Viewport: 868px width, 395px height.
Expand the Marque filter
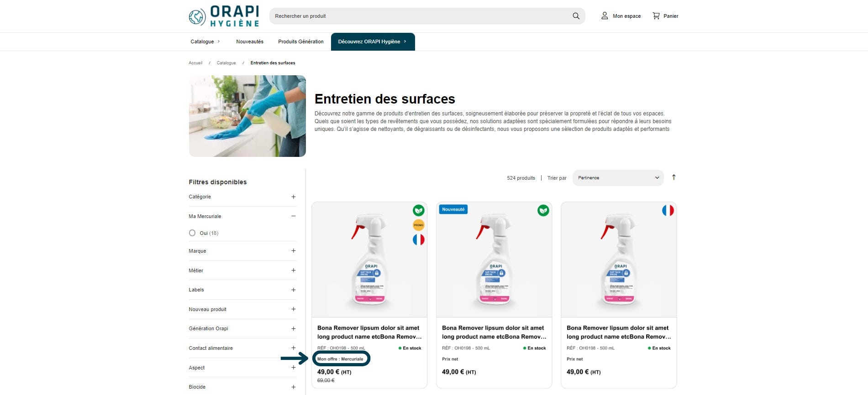pyautogui.click(x=242, y=251)
